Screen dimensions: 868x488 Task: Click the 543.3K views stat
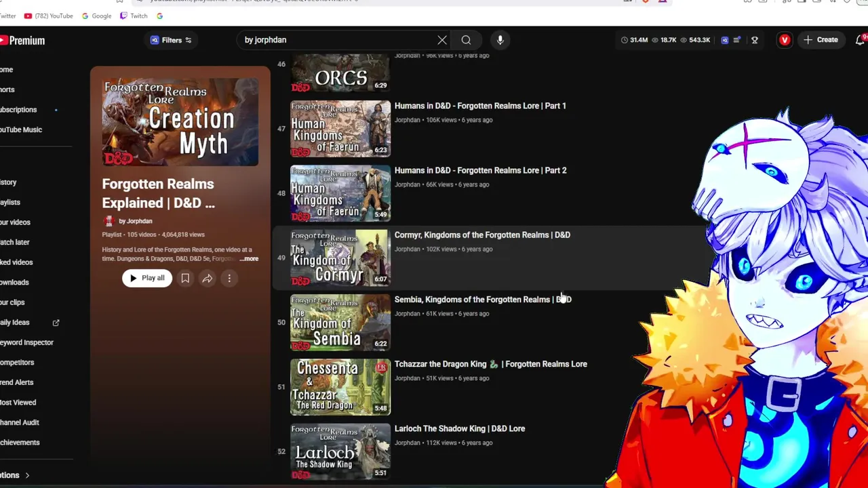coord(695,40)
